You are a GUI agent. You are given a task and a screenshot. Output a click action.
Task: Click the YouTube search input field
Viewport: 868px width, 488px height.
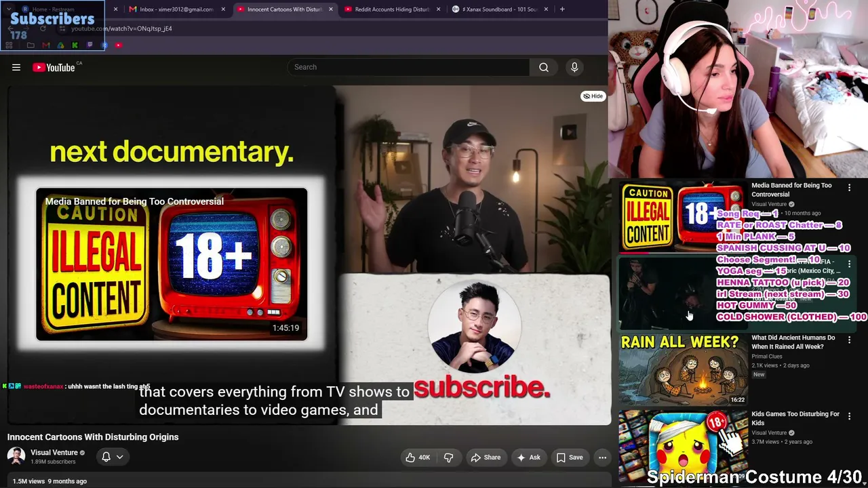(409, 67)
